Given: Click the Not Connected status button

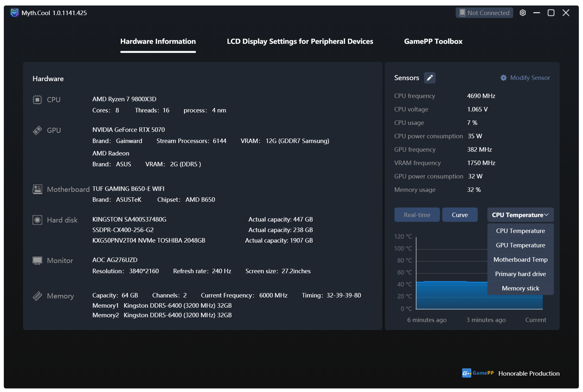Looking at the screenshot, I should tap(484, 13).
